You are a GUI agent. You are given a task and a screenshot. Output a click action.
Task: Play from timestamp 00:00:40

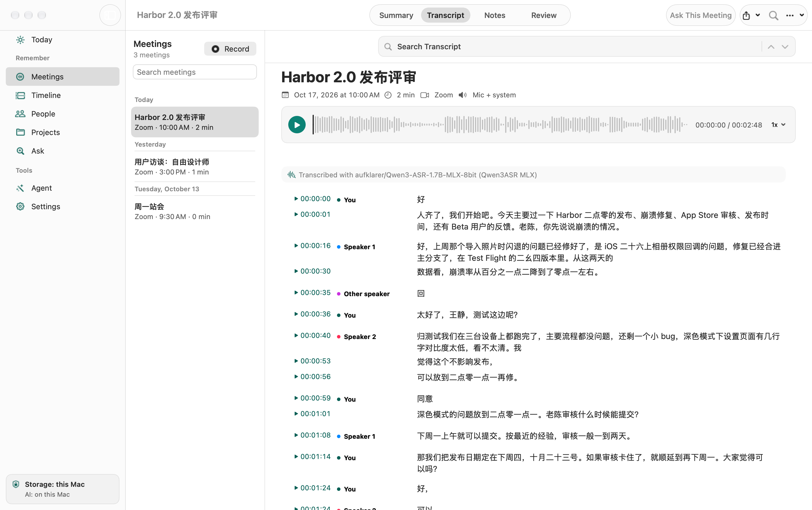tap(312, 336)
